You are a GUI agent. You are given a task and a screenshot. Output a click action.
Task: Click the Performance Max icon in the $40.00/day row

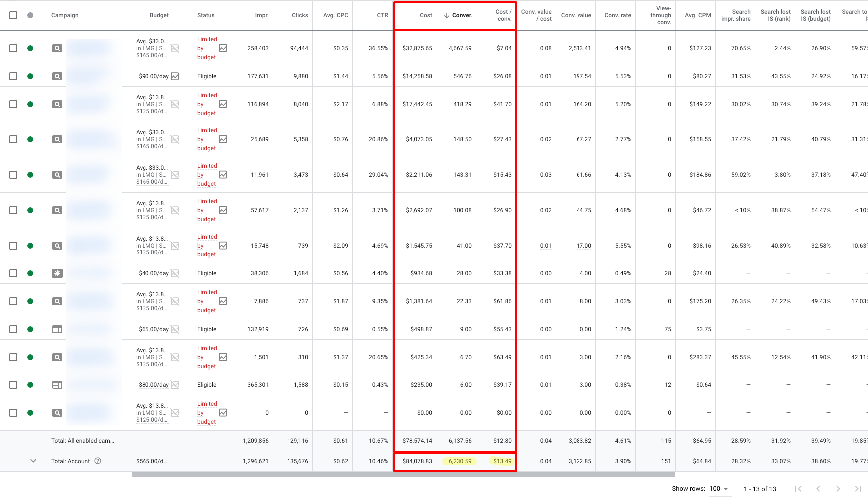57,273
